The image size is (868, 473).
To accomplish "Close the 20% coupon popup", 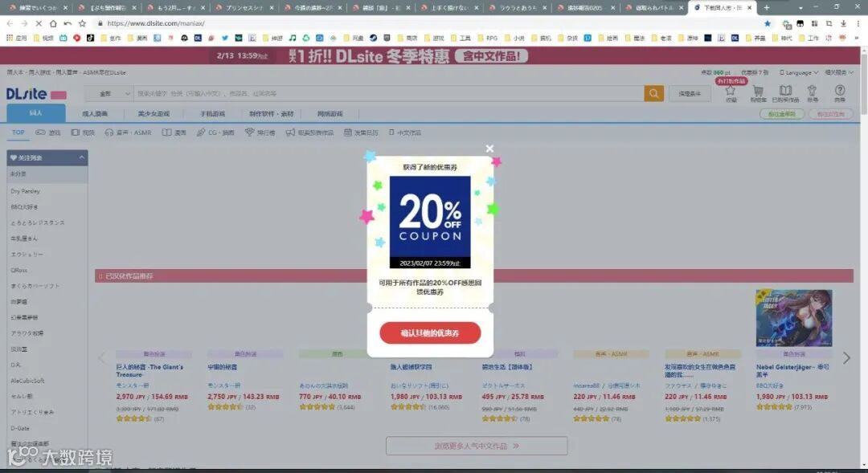I will 489,149.
